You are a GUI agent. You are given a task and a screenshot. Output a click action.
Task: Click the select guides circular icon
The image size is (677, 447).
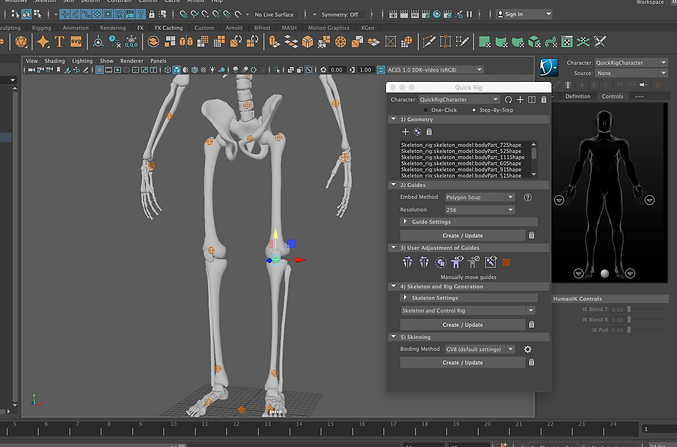[440, 262]
